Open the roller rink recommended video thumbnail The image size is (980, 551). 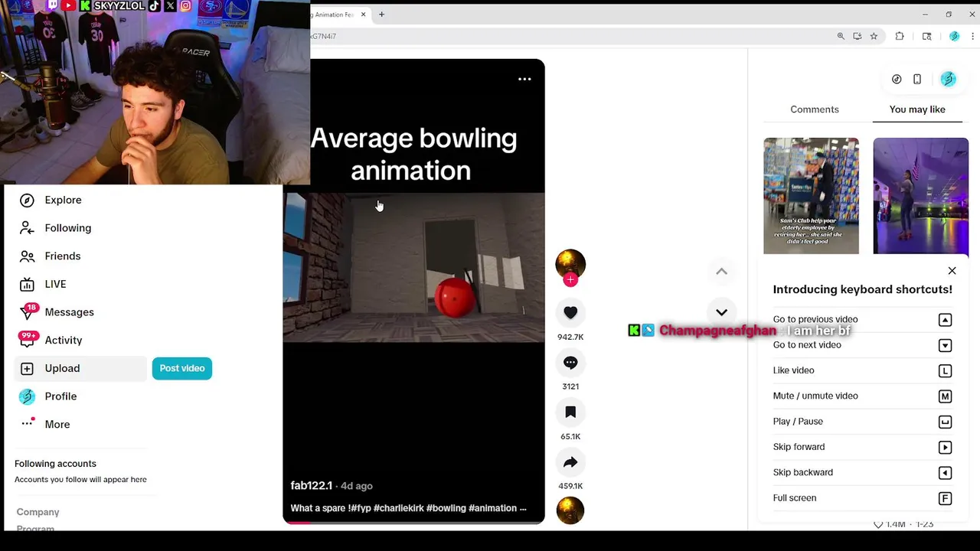pos(920,196)
